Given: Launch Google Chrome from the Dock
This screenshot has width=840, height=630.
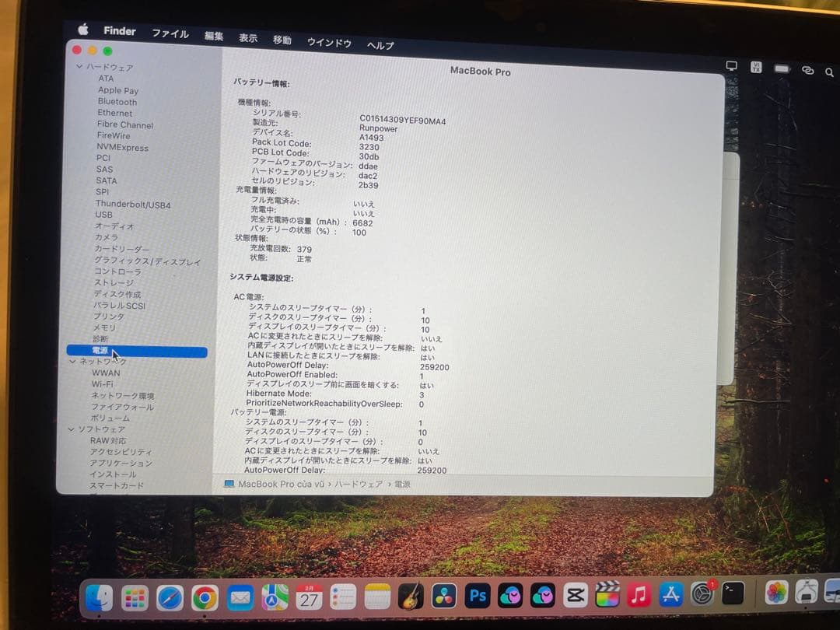Looking at the screenshot, I should [x=205, y=598].
